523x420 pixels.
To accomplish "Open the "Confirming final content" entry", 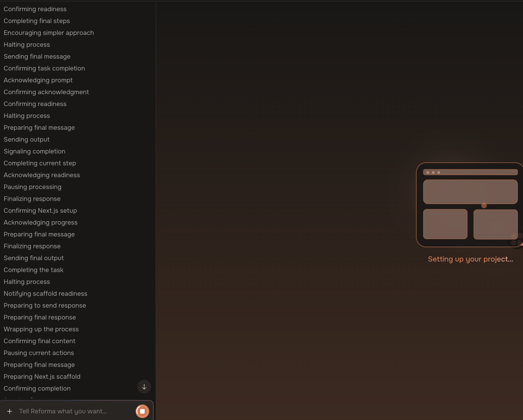I will (x=39, y=341).
